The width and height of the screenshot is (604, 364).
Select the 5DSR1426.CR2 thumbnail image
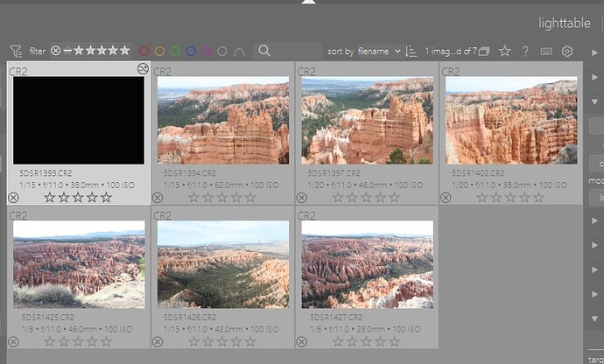pos(223,264)
